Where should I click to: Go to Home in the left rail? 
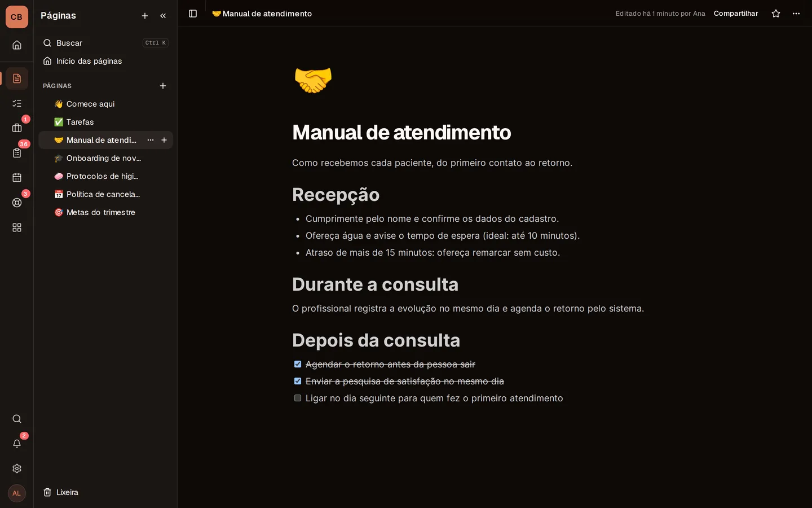click(x=17, y=45)
